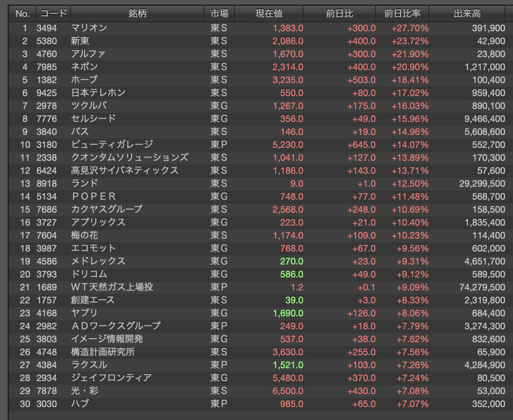
Task: Select the 創建エース stock name
Action: (x=93, y=299)
